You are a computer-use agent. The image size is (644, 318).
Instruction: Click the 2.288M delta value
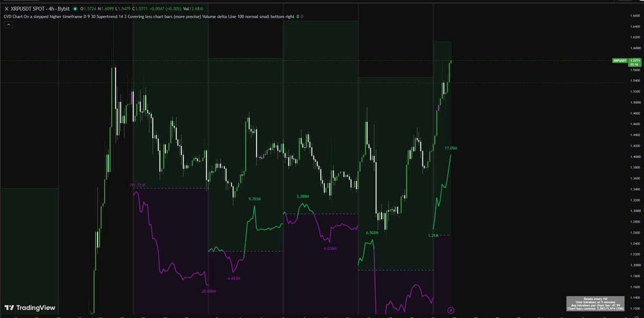coord(303,197)
